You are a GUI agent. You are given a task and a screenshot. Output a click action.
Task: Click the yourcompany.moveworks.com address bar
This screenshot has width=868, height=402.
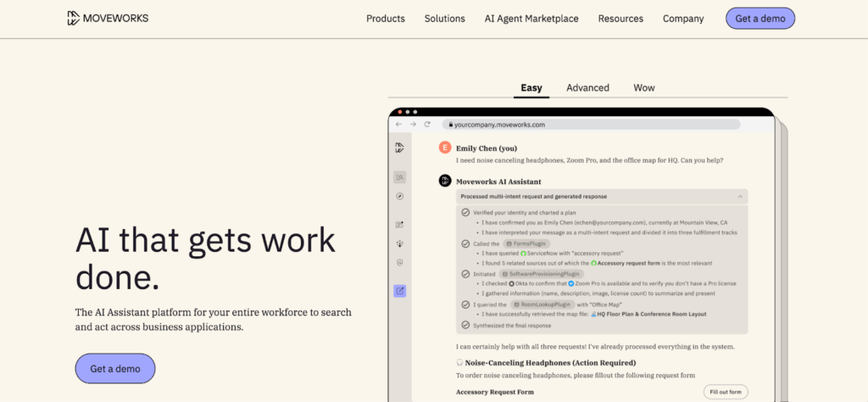point(591,125)
